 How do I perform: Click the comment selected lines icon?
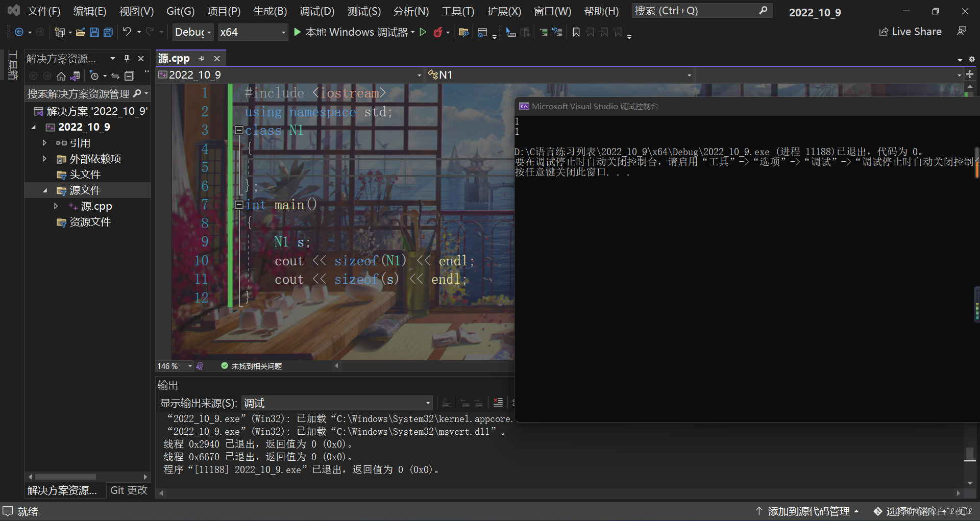(x=544, y=33)
